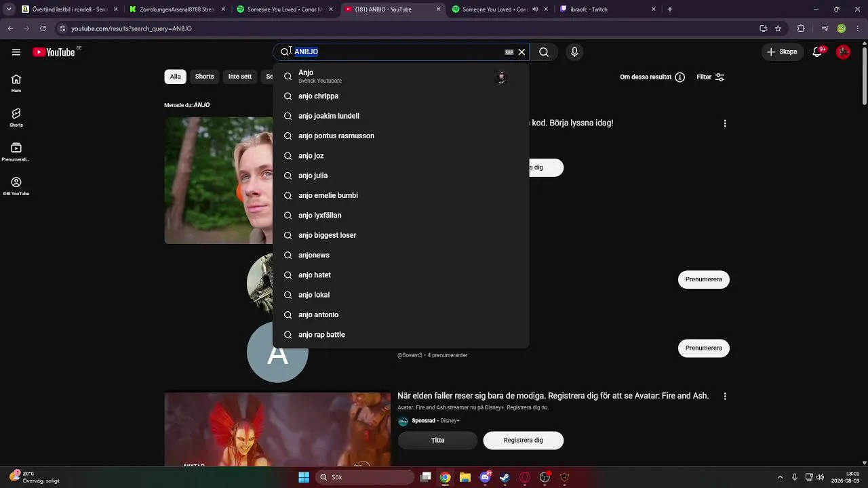Image resolution: width=868 pixels, height=488 pixels.
Task: Click the Skapa create button
Action: click(782, 52)
